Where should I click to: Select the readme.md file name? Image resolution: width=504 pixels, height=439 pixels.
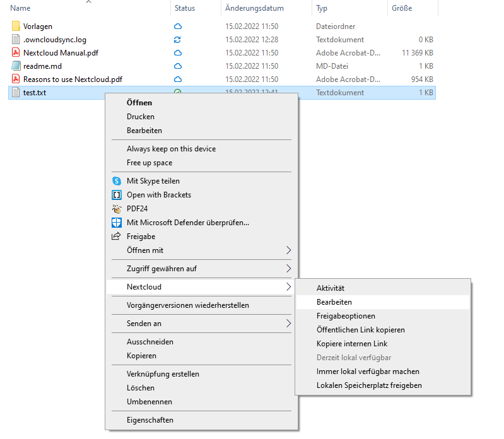pyautogui.click(x=42, y=66)
